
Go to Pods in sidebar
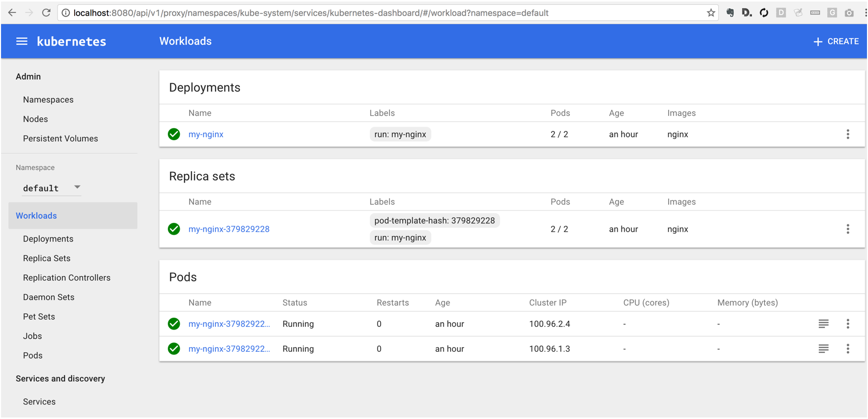tap(33, 355)
